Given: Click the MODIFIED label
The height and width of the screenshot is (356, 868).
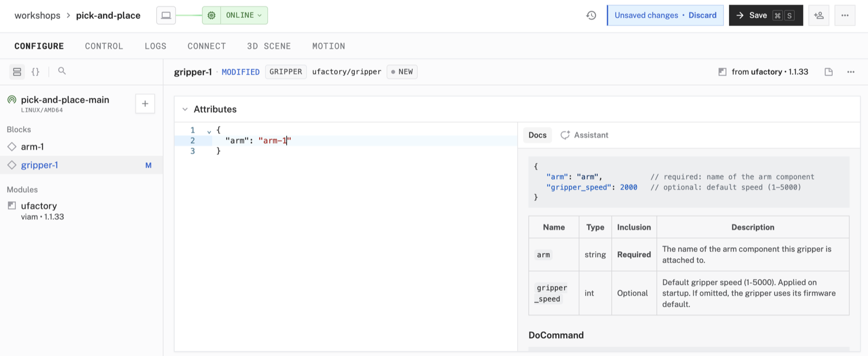Looking at the screenshot, I should tap(240, 72).
